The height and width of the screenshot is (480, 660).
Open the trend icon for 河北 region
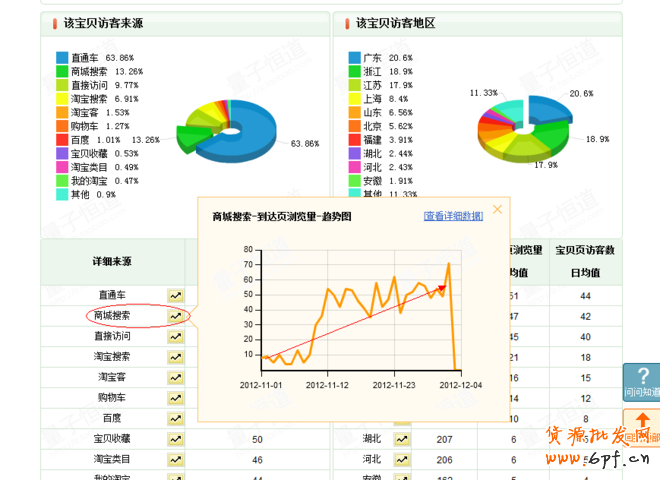(x=402, y=459)
